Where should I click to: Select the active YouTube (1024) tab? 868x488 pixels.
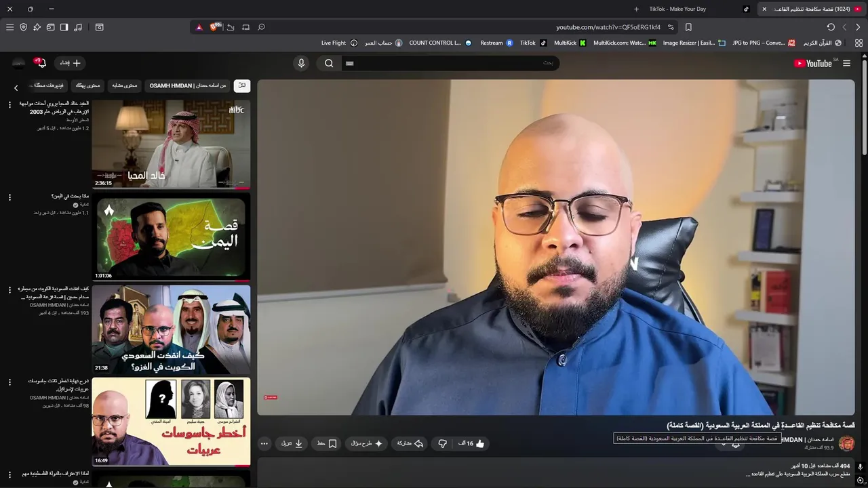(812, 9)
